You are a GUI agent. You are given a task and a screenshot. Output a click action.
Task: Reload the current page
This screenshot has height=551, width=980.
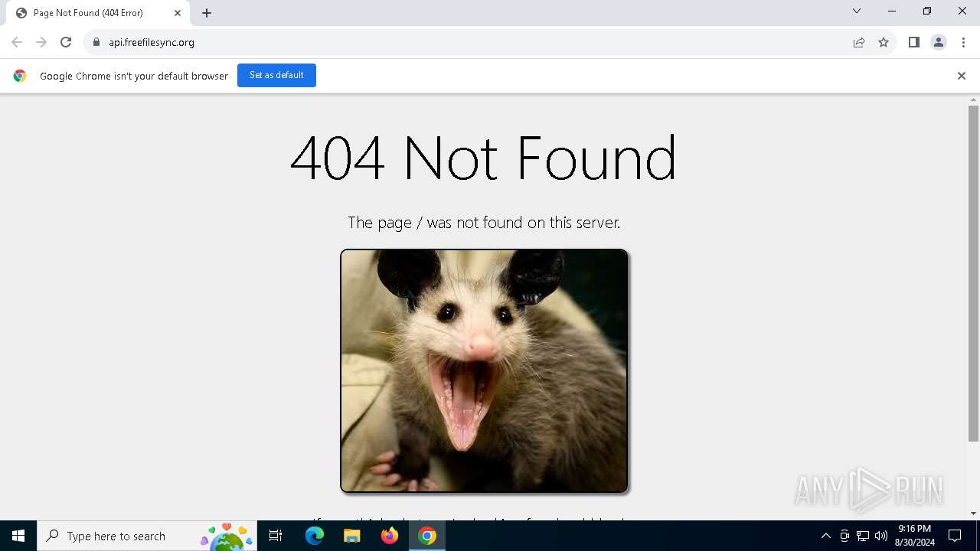66,42
